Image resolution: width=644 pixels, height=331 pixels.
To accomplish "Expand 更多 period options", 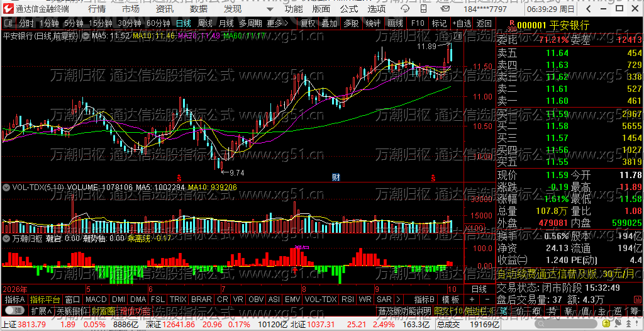I will pos(277,23).
